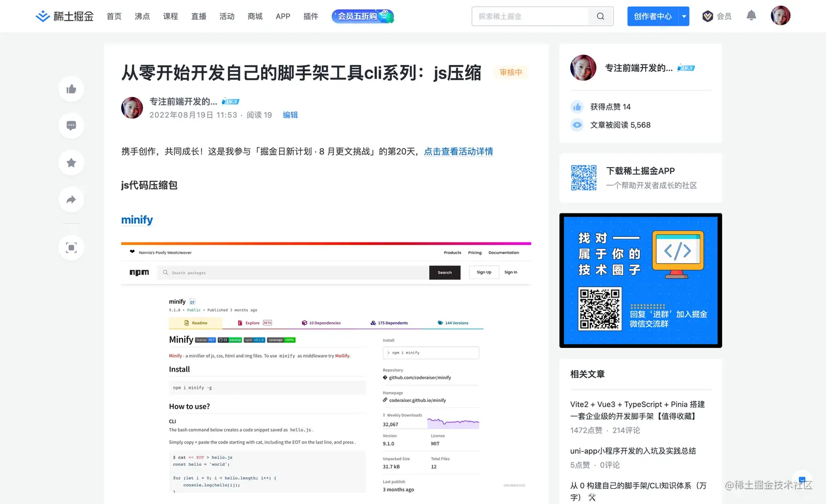The image size is (826, 504).
Task: Open the Vite2 + Vue3 related article
Action: pos(638,410)
